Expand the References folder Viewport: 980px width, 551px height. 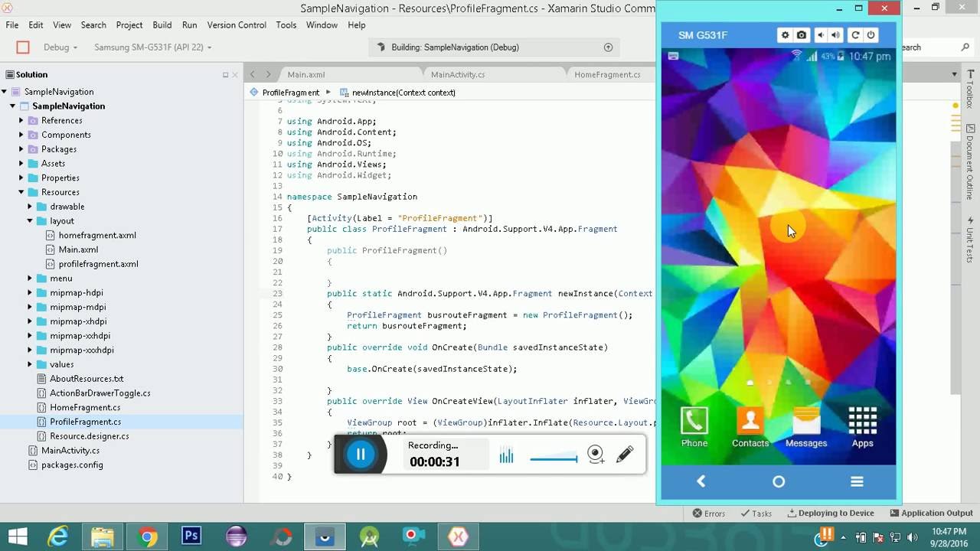click(21, 121)
